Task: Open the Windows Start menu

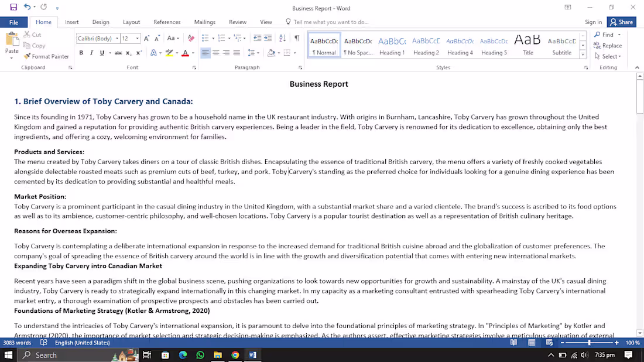Action: (8, 354)
